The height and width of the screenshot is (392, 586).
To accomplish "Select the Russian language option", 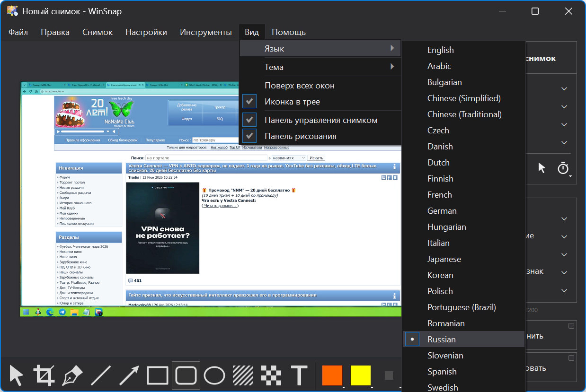I will point(463,340).
